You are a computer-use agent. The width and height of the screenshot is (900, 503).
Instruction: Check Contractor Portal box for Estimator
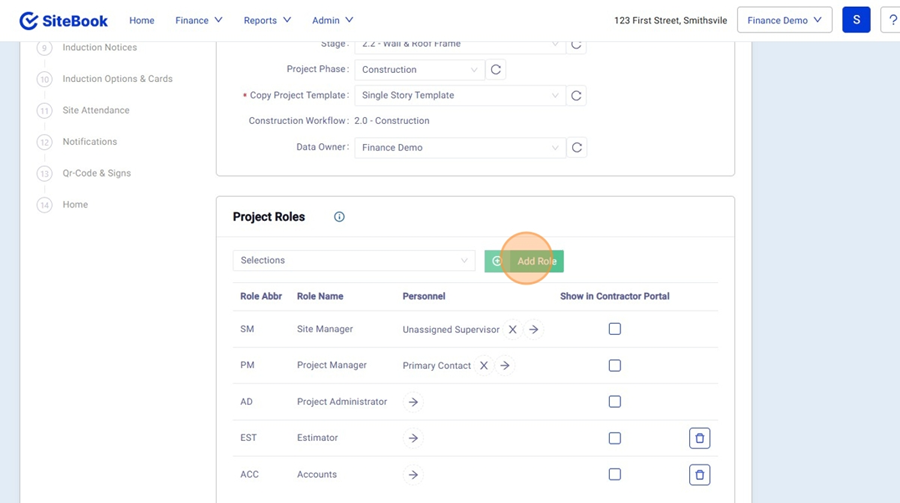[x=615, y=438]
